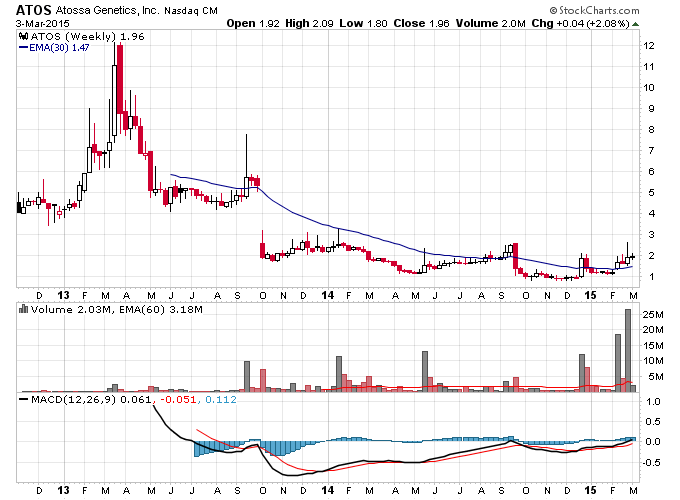
Task: Click the Nasdaq CM exchange label
Action: (x=191, y=11)
